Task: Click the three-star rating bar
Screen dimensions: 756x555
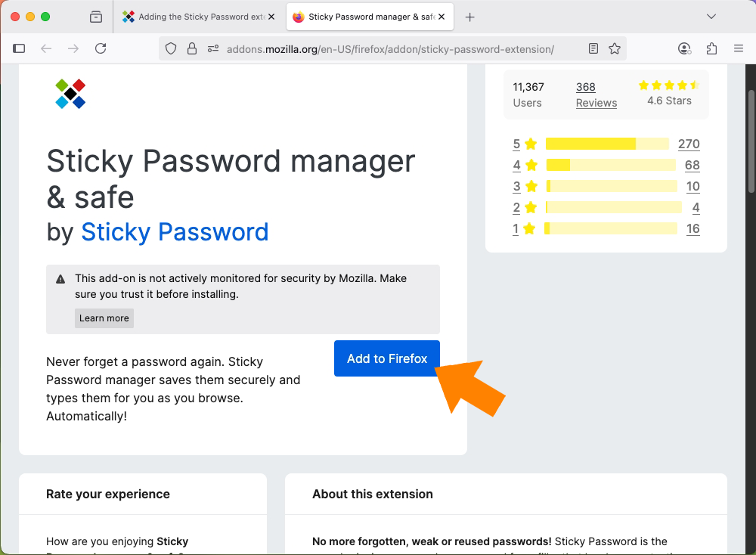Action: pos(612,186)
